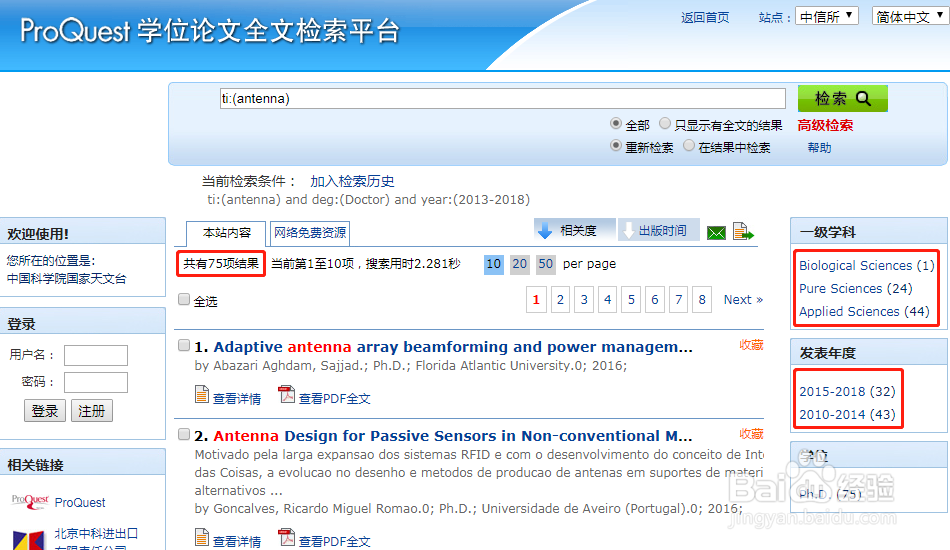Go to results page 6
This screenshot has width=950, height=550.
pyautogui.click(x=654, y=299)
